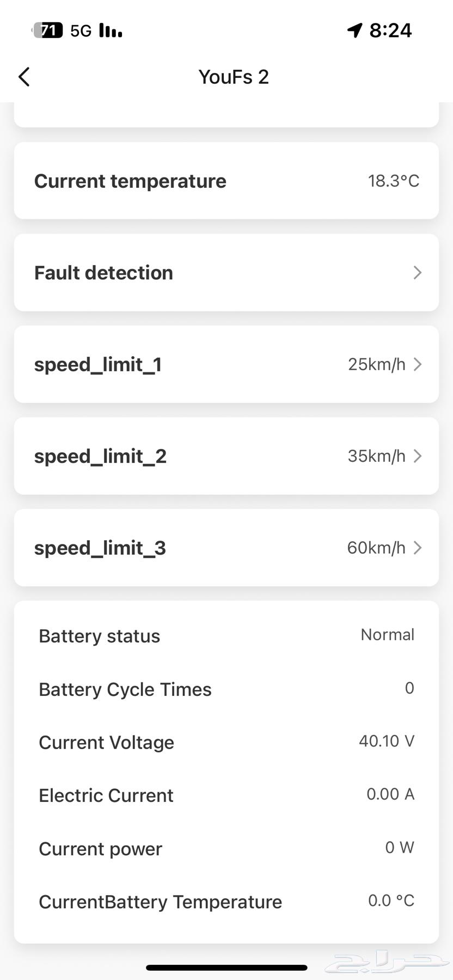Expand Fault detection chevron
Screen dimensions: 453x980
tap(417, 273)
